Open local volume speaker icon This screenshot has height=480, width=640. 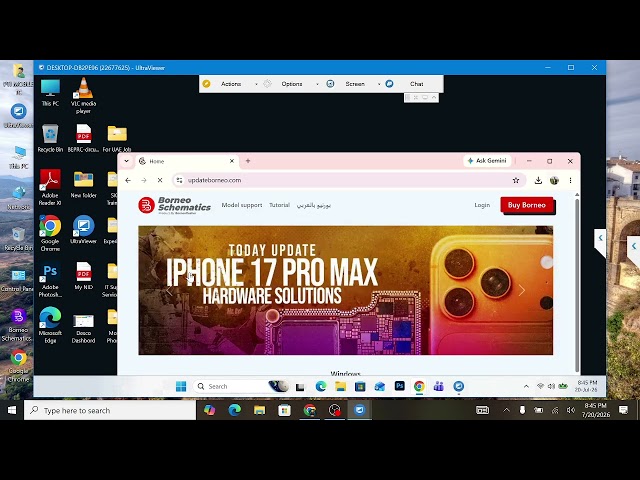point(571,410)
